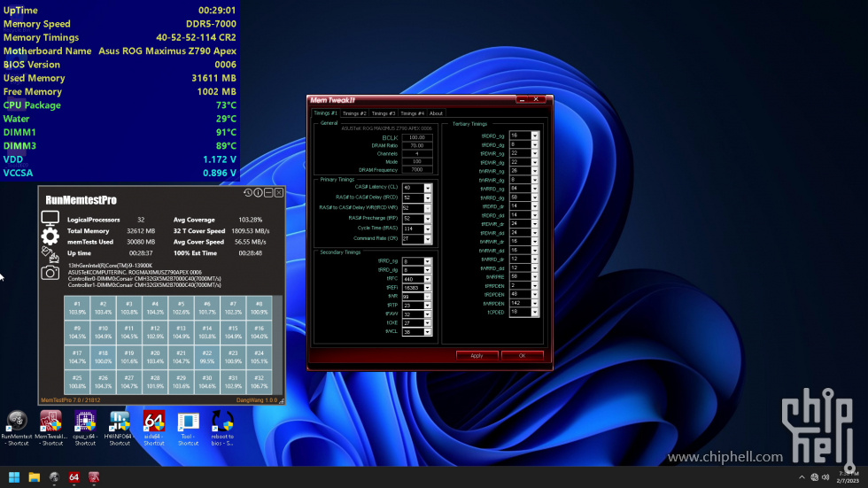
Task: Expand the tRDRD_sg tertiary dropdown
Action: (534, 136)
